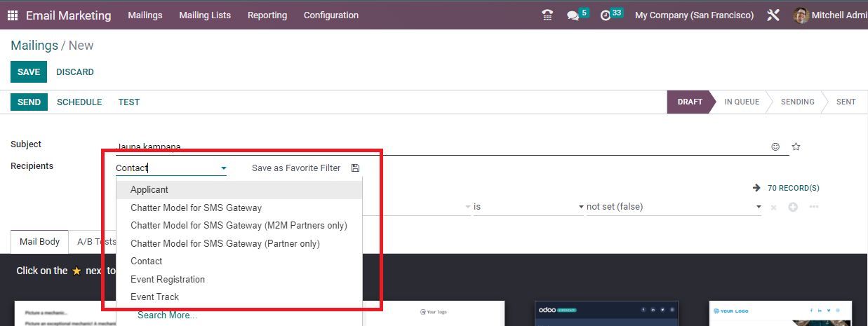Choose Event Registration from recipients list
The image size is (868, 326).
(x=239, y=280)
